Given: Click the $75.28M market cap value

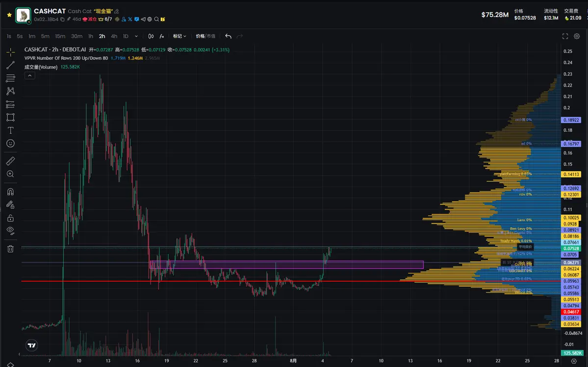Looking at the screenshot, I should tap(495, 15).
